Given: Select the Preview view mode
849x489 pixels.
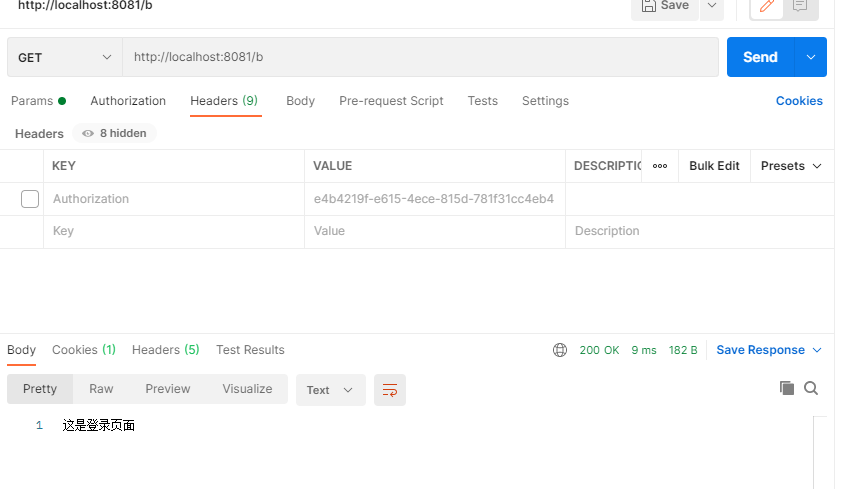Looking at the screenshot, I should [168, 389].
